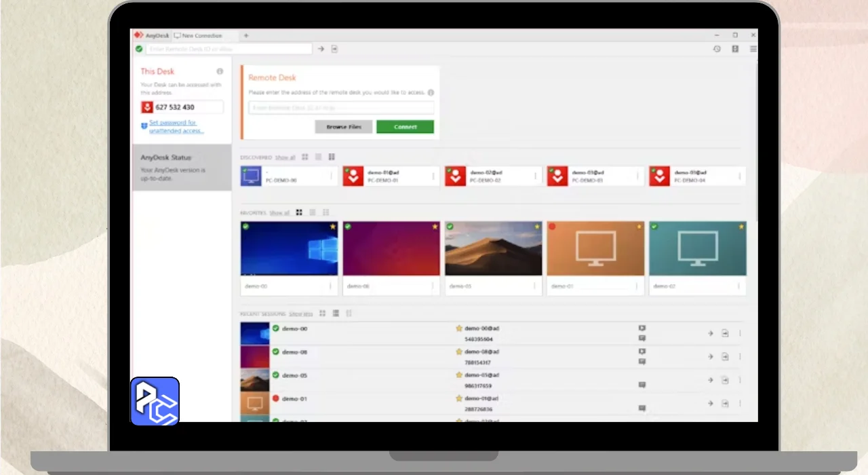Open the hamburger main menu
This screenshot has width=868, height=475.
click(753, 49)
